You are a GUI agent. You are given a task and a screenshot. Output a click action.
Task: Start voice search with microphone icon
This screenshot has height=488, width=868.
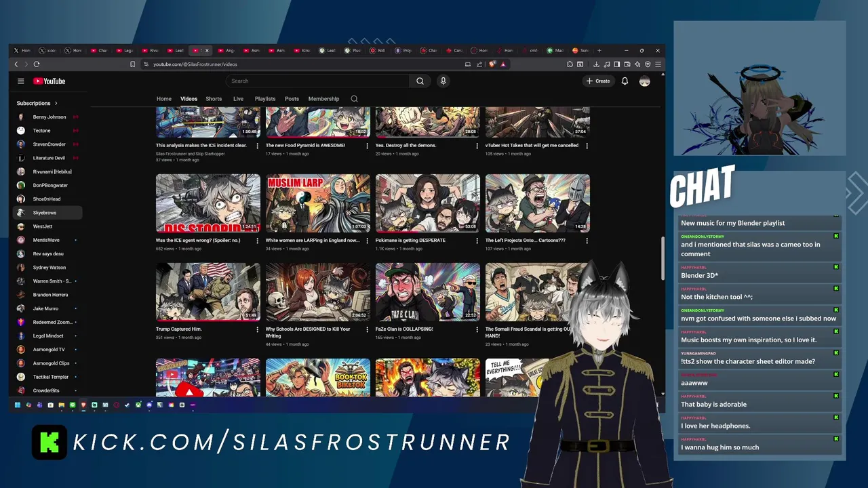[x=443, y=81]
